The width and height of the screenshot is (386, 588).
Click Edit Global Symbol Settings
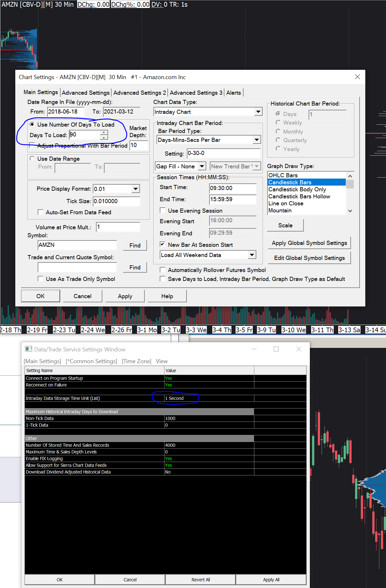pyautogui.click(x=309, y=258)
